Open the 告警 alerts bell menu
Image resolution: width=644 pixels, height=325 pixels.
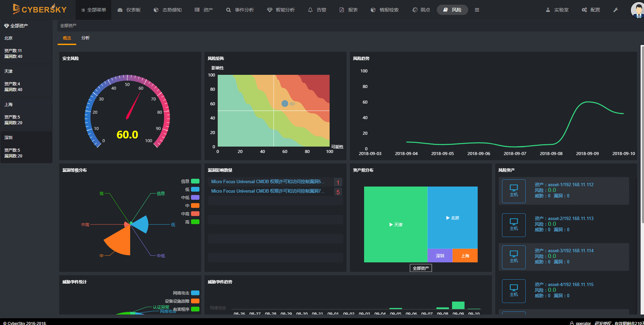317,10
